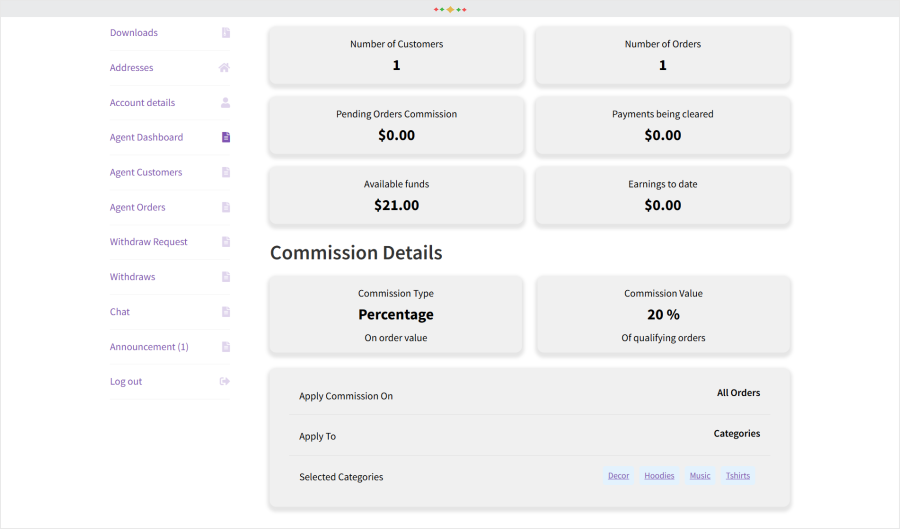Viewport: 900px width, 529px height.
Task: Go to Account details
Action: click(x=142, y=103)
